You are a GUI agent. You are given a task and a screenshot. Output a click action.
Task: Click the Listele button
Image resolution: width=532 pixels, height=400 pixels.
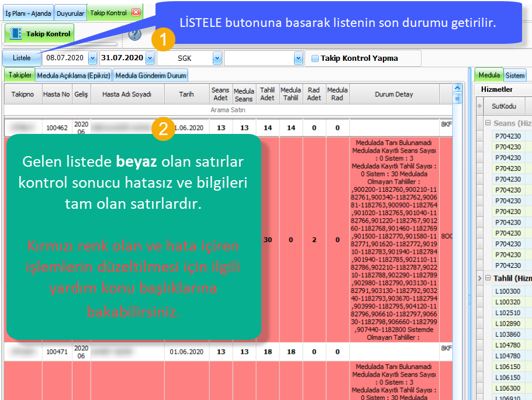[22, 58]
